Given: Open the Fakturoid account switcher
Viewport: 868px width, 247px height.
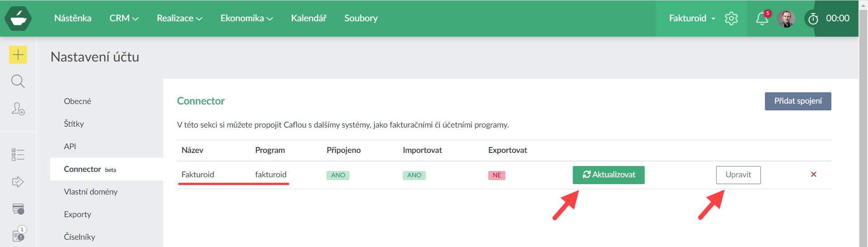Looking at the screenshot, I should 692,19.
